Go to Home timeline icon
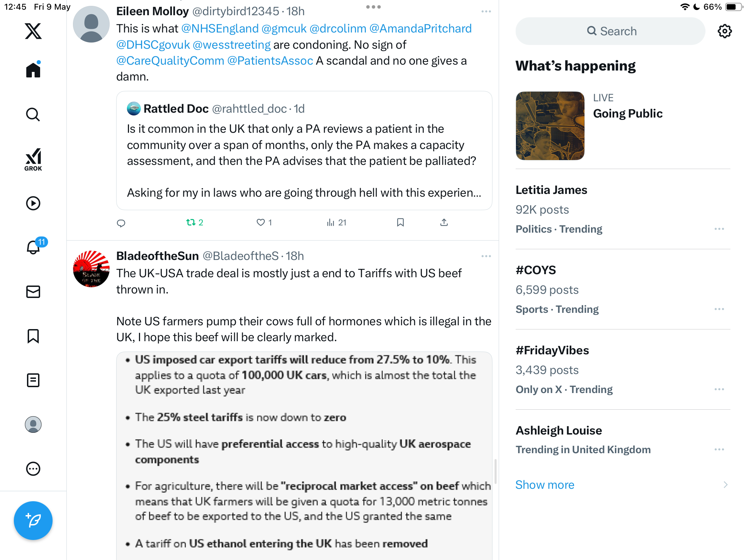The width and height of the screenshot is (747, 560). (33, 69)
